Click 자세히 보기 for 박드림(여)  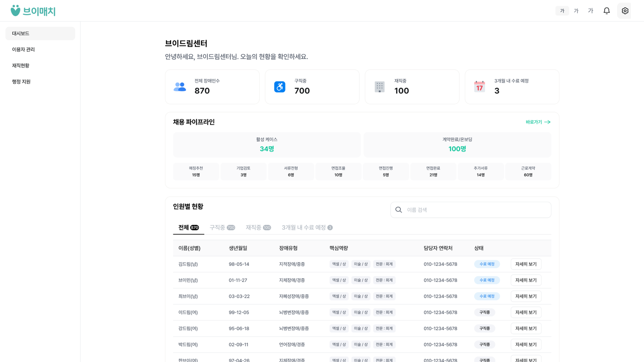[x=526, y=345]
